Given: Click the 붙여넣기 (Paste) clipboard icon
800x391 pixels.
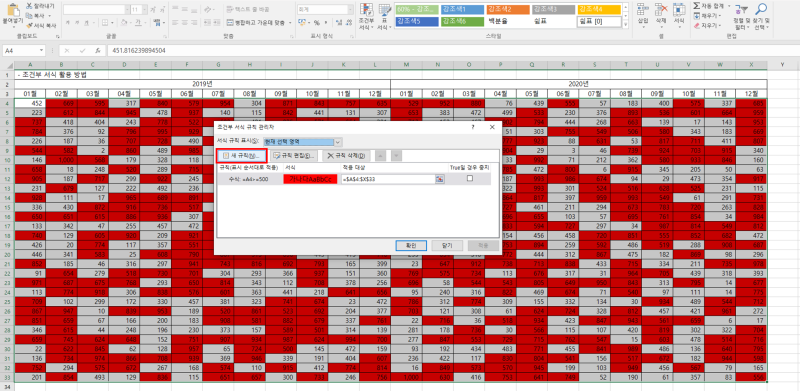Looking at the screenshot, I should [x=12, y=14].
